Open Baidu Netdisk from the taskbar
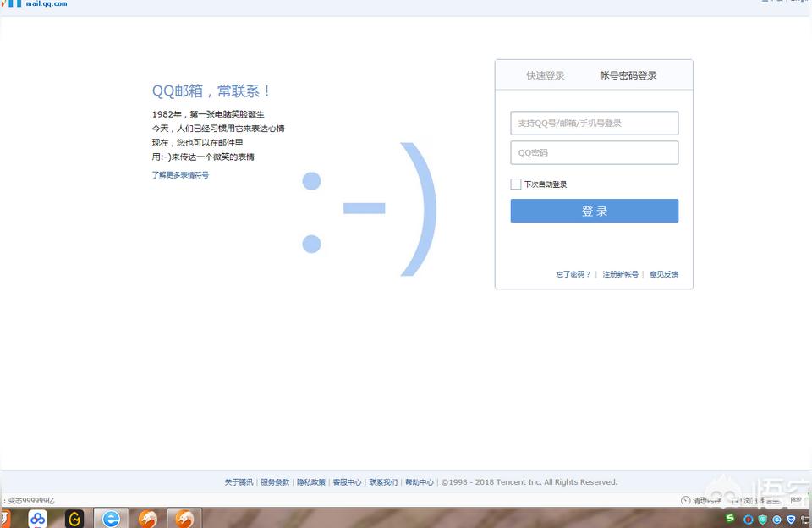This screenshot has height=528, width=812. point(37,518)
